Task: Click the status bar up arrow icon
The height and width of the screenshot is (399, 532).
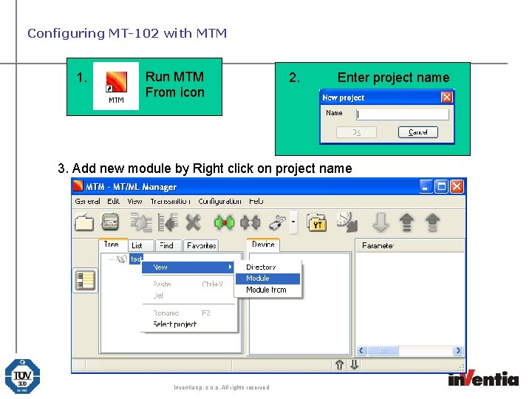Action: point(339,365)
